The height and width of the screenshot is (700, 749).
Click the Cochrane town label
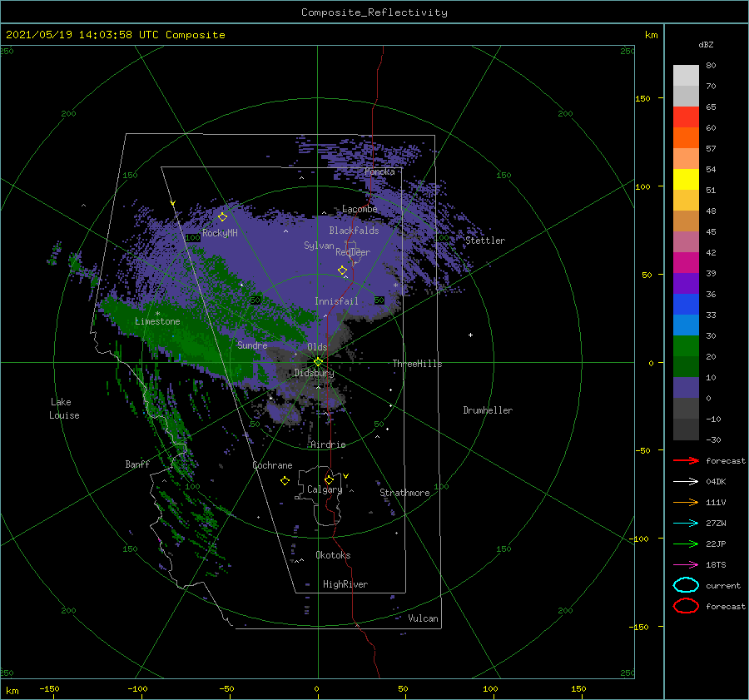[x=272, y=465]
